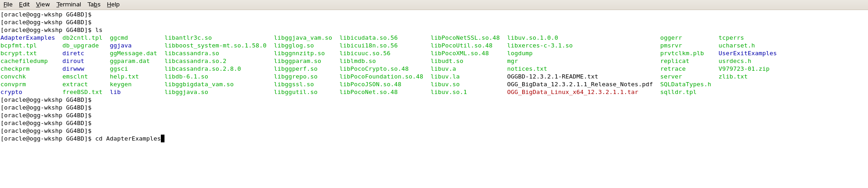Click the AdapterExamples directory name in listing
The width and height of the screenshot is (868, 188).
click(27, 38)
